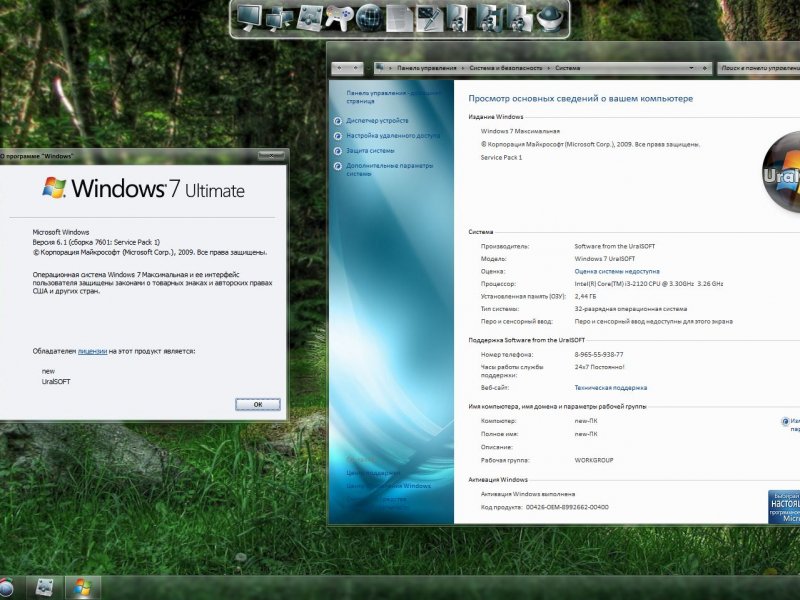Image resolution: width=800 pixels, height=600 pixels.
Task: Go back in the System window
Action: (339, 68)
